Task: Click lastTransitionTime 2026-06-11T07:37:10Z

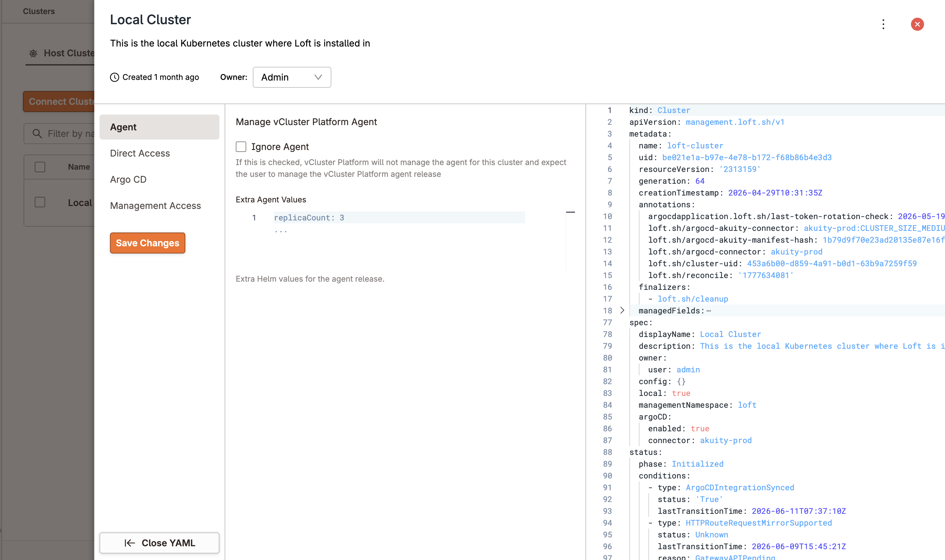Action: pyautogui.click(x=799, y=511)
